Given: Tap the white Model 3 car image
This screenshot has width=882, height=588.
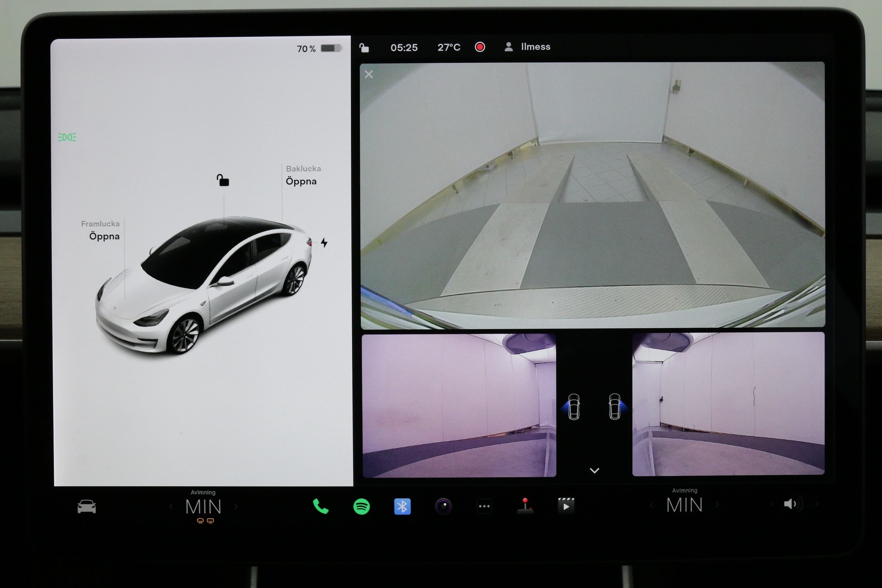Looking at the screenshot, I should point(204,285).
